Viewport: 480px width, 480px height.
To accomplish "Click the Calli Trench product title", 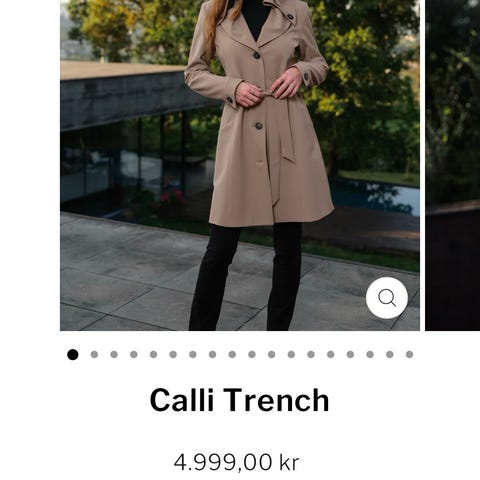I will pos(240,400).
